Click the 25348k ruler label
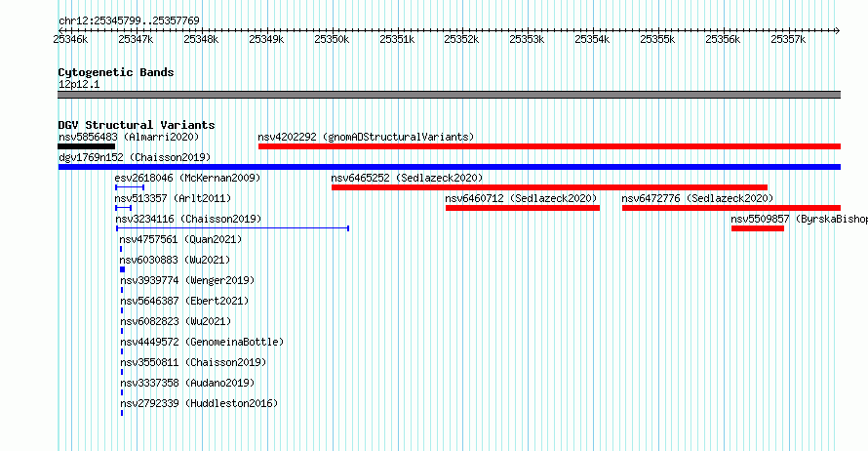 (201, 39)
